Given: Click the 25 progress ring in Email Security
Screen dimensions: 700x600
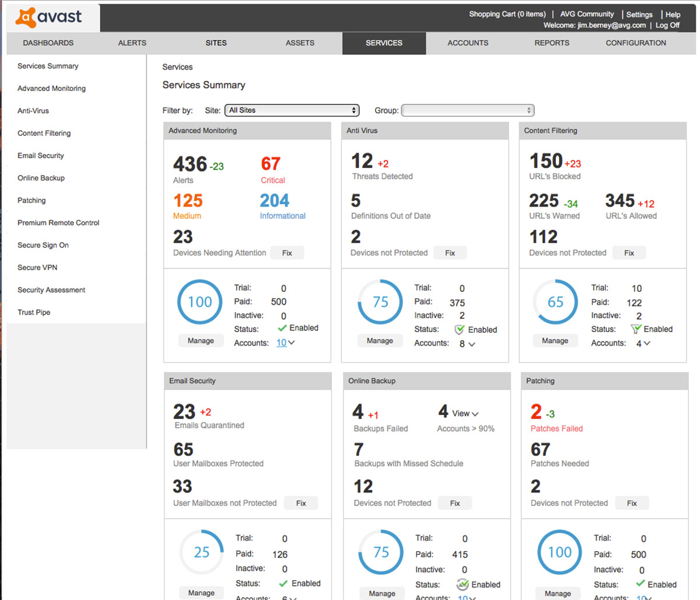Looking at the screenshot, I should (201, 552).
